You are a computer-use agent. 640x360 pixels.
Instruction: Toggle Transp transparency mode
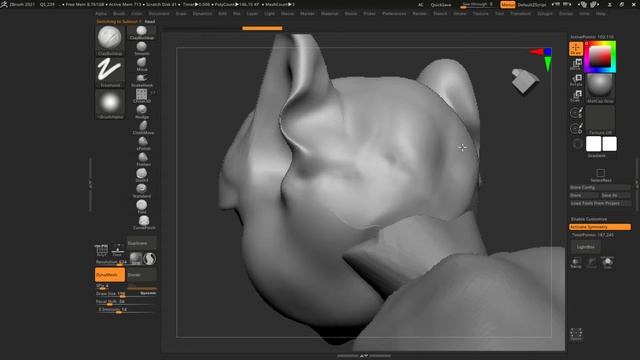click(576, 262)
